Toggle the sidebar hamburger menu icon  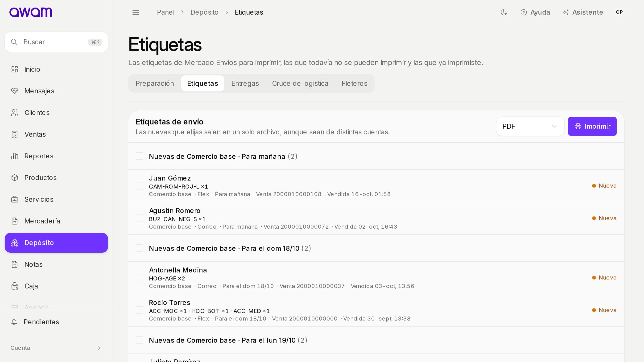coord(136,12)
